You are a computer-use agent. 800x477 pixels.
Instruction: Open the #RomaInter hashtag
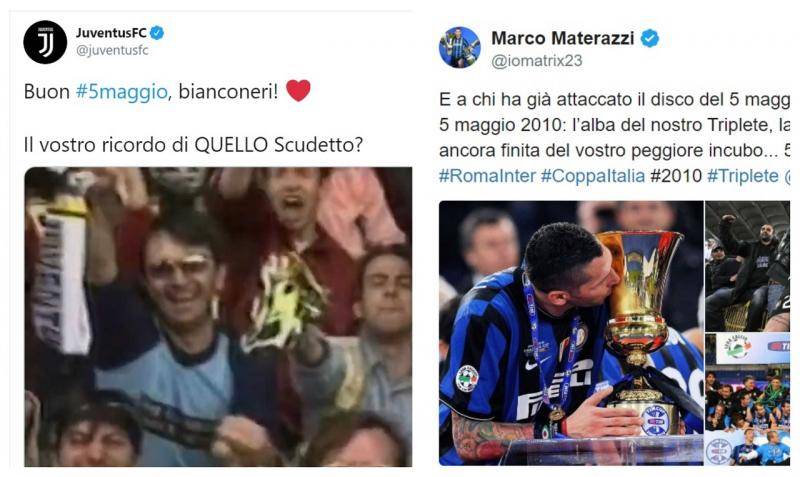(487, 176)
